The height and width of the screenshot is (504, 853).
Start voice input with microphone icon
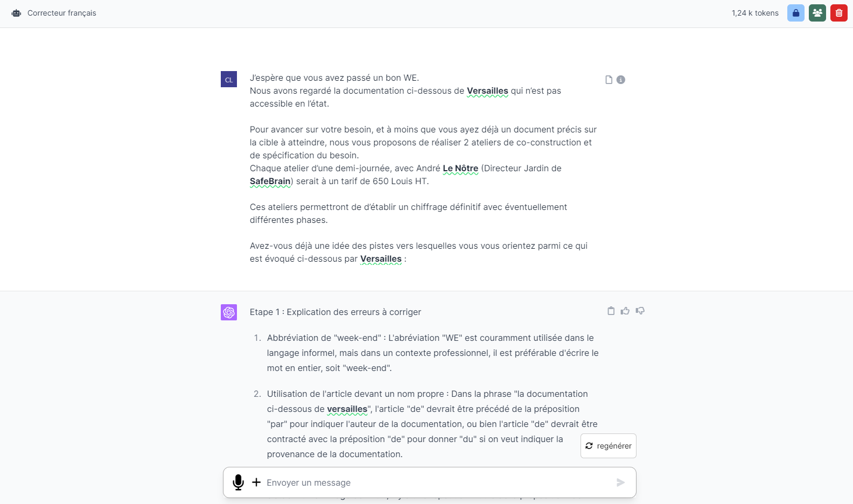(x=238, y=482)
